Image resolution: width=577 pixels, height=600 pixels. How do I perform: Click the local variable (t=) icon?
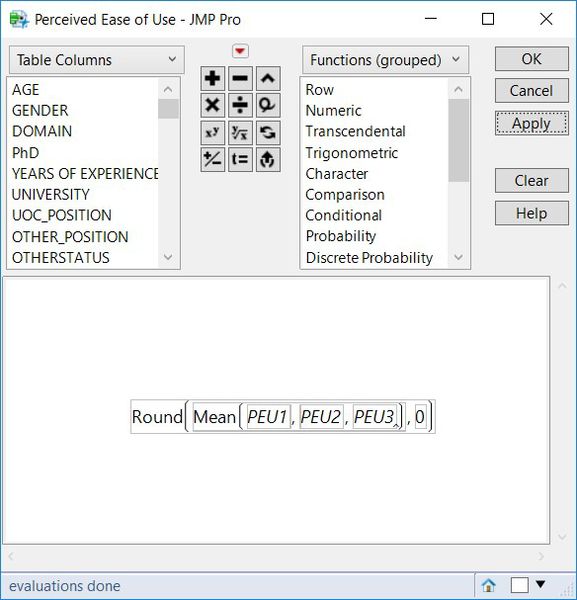pyautogui.click(x=240, y=159)
